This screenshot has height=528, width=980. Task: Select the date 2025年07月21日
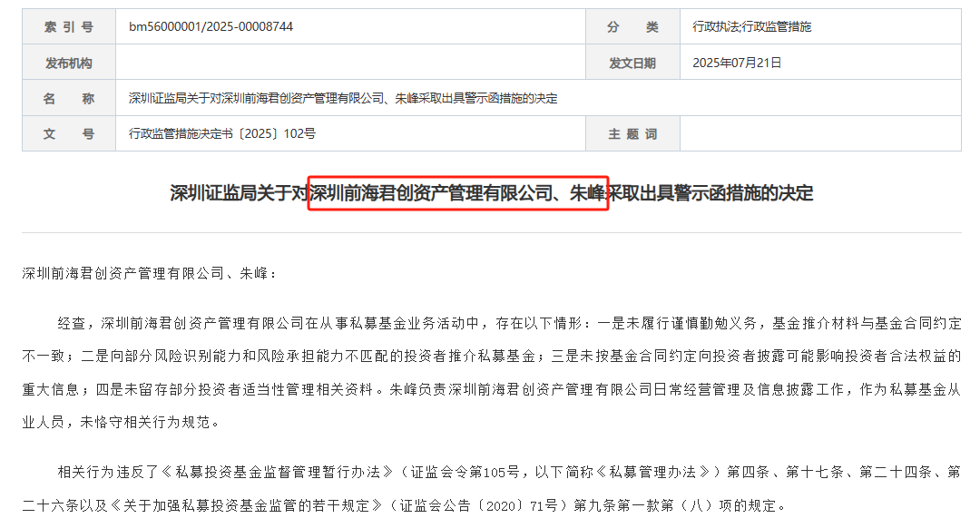737,63
